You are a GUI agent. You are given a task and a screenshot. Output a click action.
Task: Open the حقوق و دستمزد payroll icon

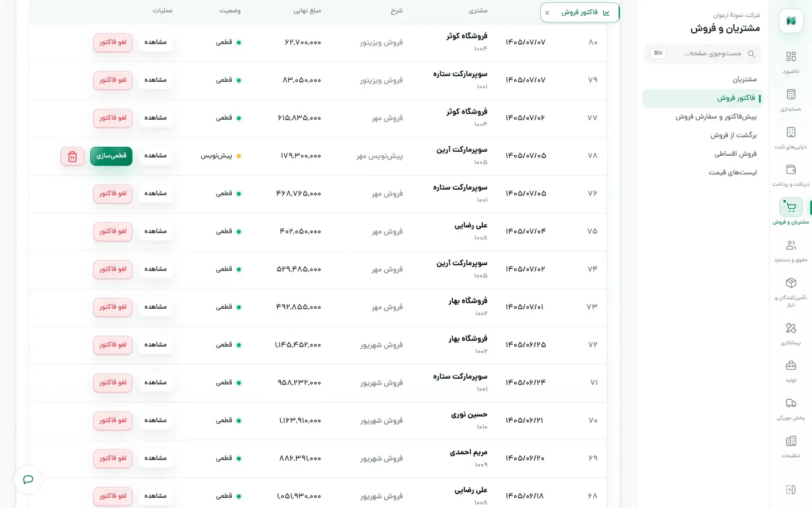(x=791, y=245)
